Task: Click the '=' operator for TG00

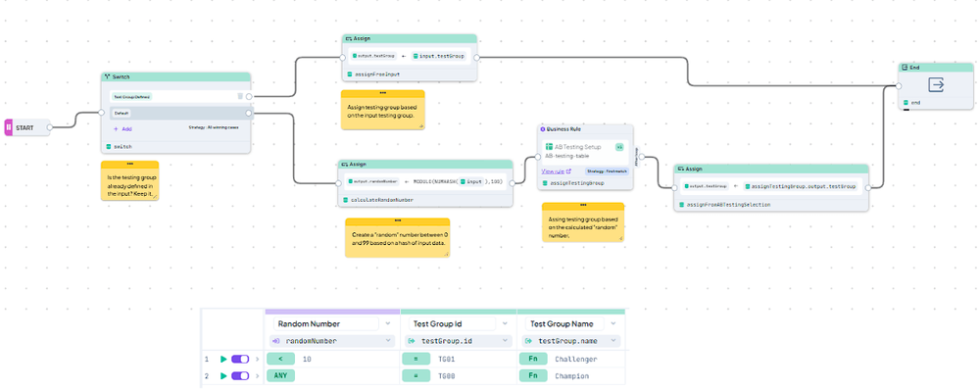Action: click(416, 376)
